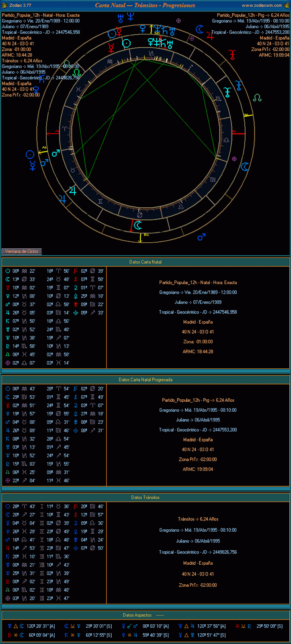Select the Datos Carta Natal Progresada header
This screenshot has height=644, width=291.
145,380
